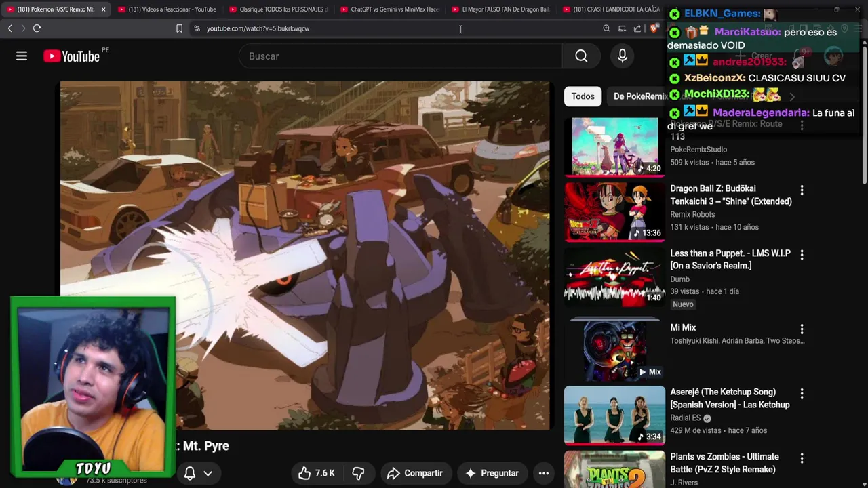This screenshot has height=488, width=868.
Task: Click the browser forward arrow
Action: click(x=23, y=28)
